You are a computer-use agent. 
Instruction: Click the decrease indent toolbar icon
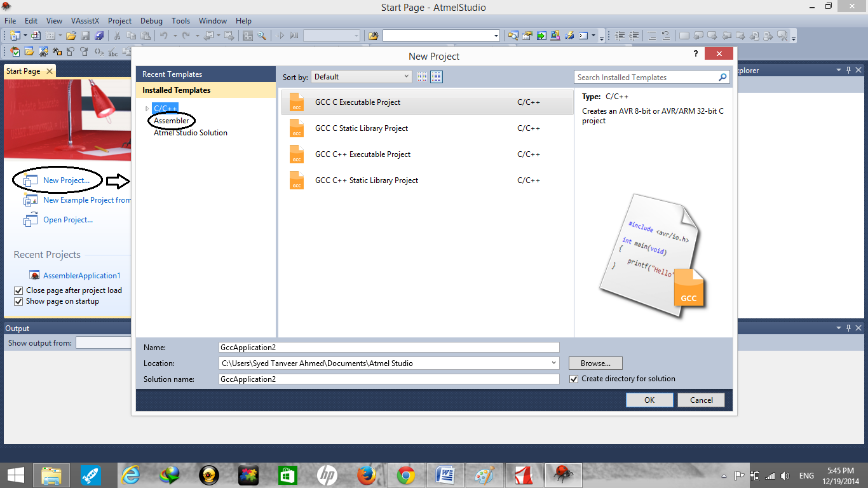tap(620, 36)
